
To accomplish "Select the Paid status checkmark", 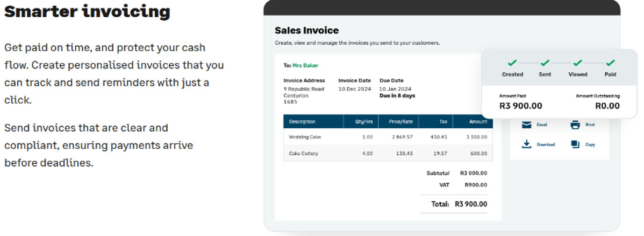I will click(610, 63).
